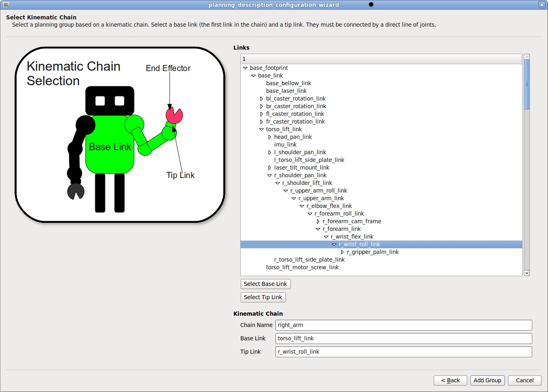Click the Tip Link text field

click(403, 352)
